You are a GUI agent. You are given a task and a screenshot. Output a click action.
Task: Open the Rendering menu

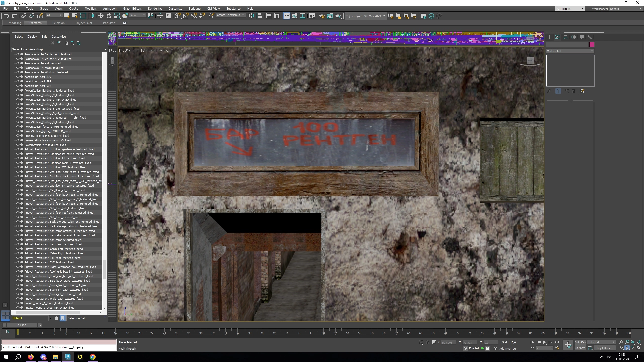tap(155, 8)
